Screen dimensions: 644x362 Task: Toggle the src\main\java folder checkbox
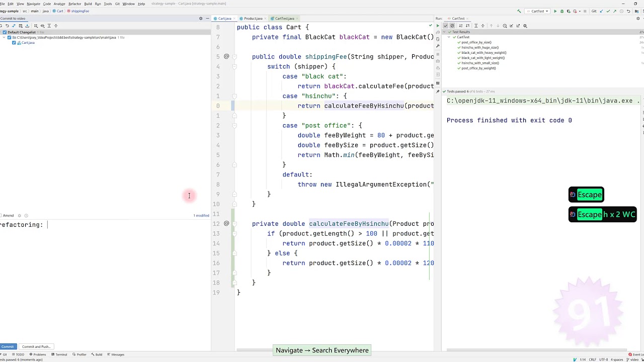[9, 37]
